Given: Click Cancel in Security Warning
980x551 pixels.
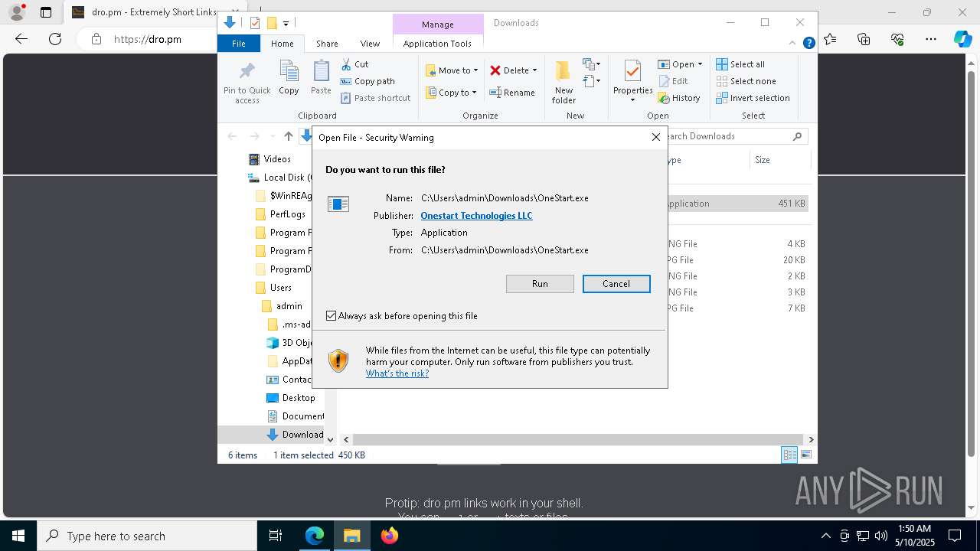Looking at the screenshot, I should click(x=616, y=284).
